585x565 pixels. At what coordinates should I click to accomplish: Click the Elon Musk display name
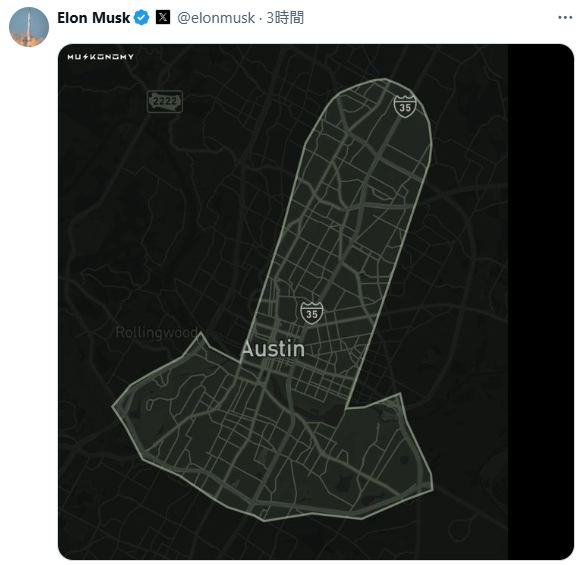pos(93,18)
